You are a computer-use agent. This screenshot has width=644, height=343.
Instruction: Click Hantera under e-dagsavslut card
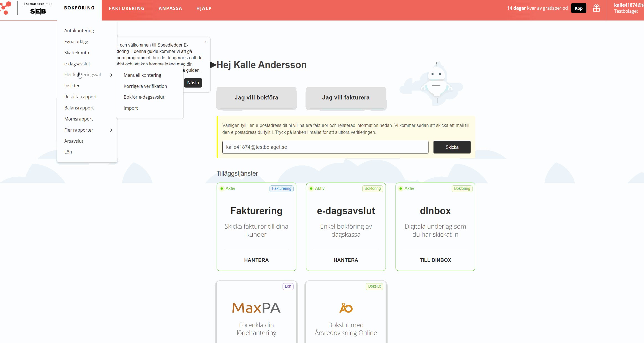click(346, 260)
